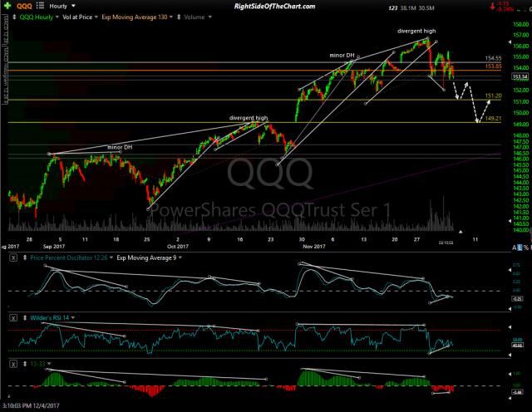This screenshot has width=532, height=412.
Task: Click the left-arrow marker beside the volume bars
Action: [510, 221]
